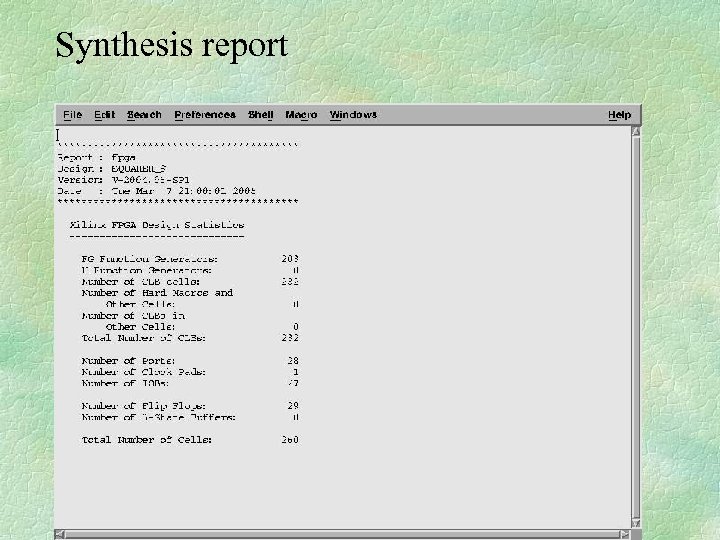Click the 'Version:' line

click(124, 180)
